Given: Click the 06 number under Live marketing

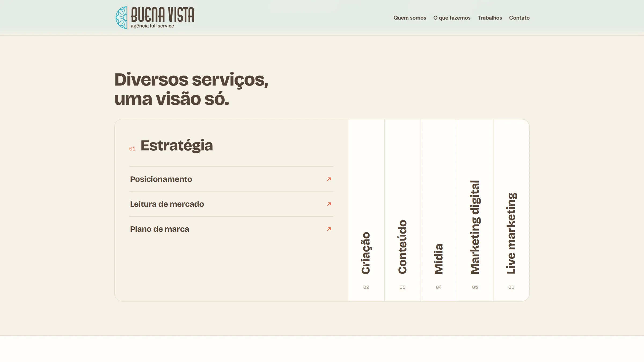Looking at the screenshot, I should click(511, 287).
